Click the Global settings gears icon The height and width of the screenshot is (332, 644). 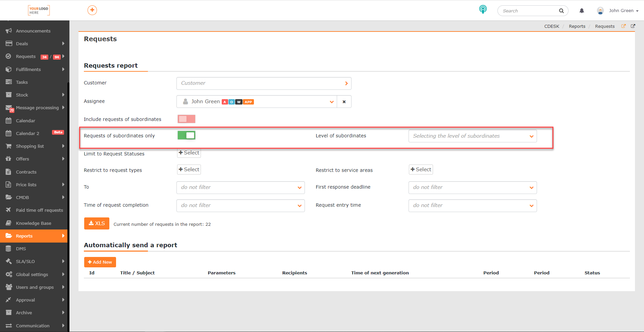point(9,274)
